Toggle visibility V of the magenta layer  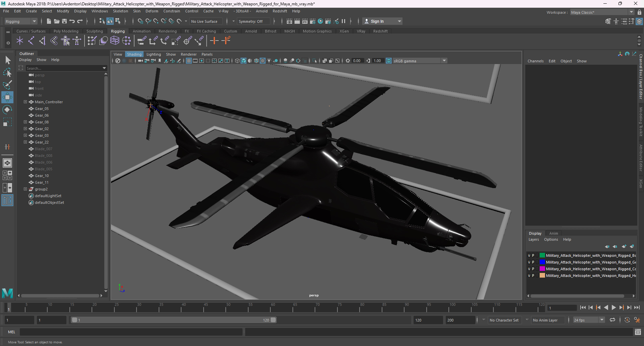(529, 269)
